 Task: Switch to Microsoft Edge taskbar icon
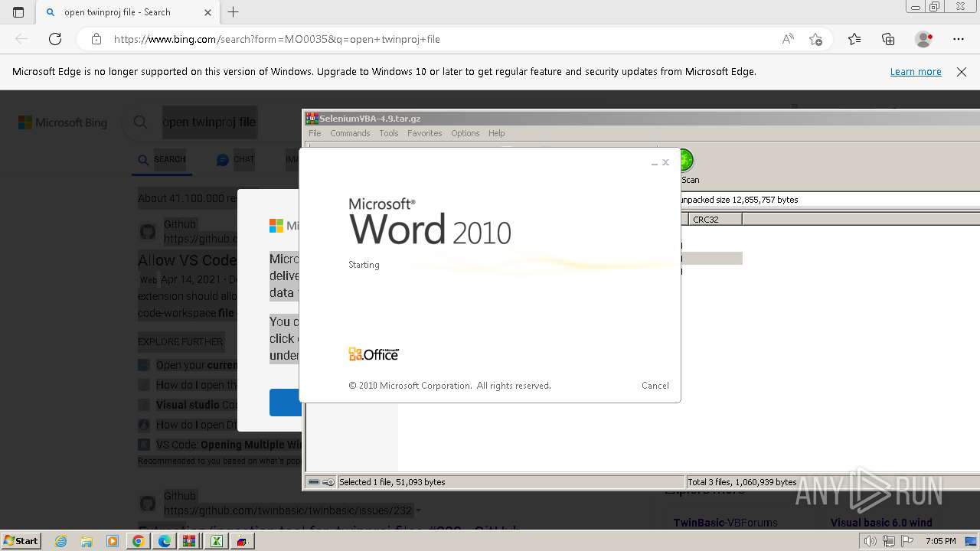pos(165,541)
